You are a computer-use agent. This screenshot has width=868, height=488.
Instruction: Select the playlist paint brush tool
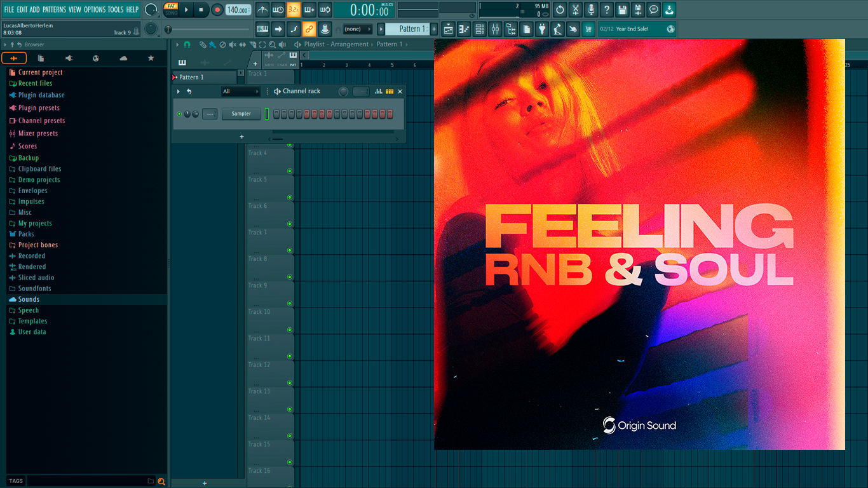click(213, 44)
